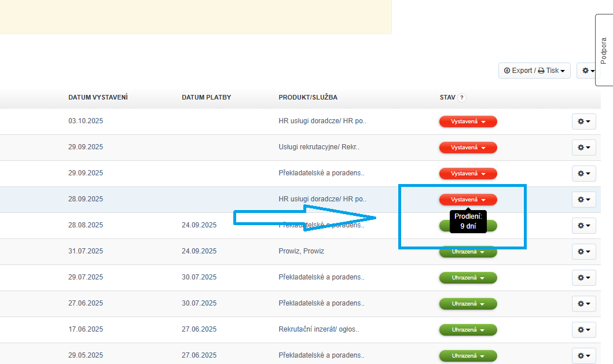This screenshot has width=613, height=364.
Task: Click 29.09.2025 date beside Překladatelské a poradens..
Action: [86, 173]
